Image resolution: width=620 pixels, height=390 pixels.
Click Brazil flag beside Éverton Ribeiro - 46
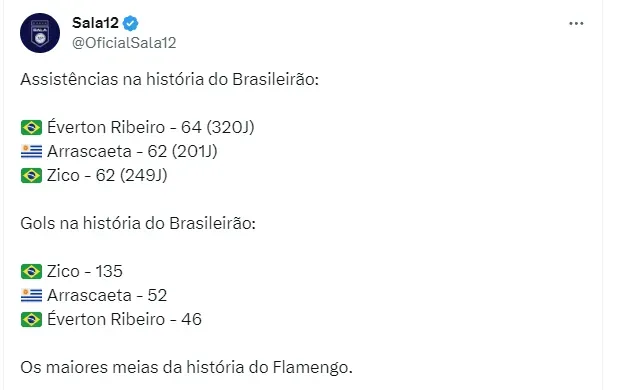[x=31, y=319]
